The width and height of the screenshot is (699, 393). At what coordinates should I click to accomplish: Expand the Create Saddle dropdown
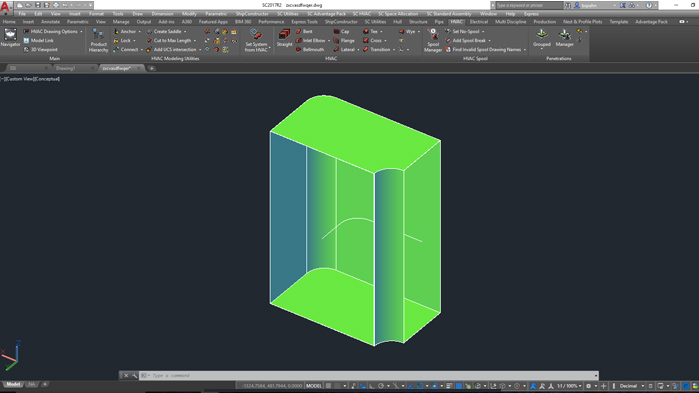(x=185, y=32)
